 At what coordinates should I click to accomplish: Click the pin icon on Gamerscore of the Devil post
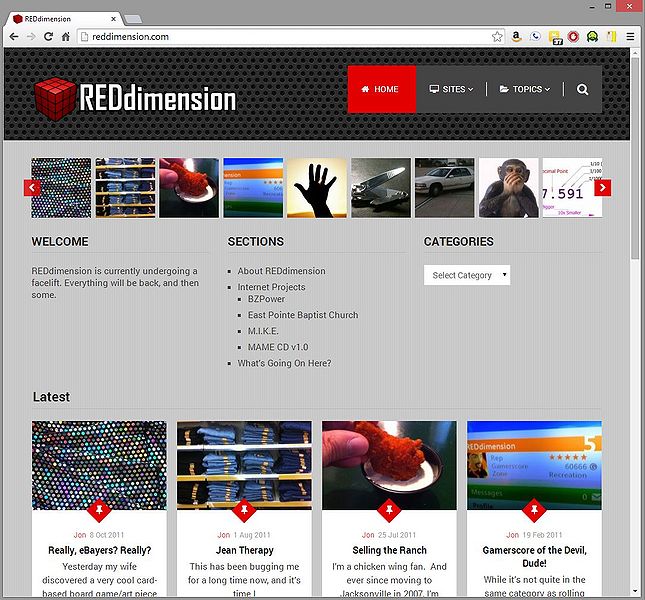(x=534, y=510)
